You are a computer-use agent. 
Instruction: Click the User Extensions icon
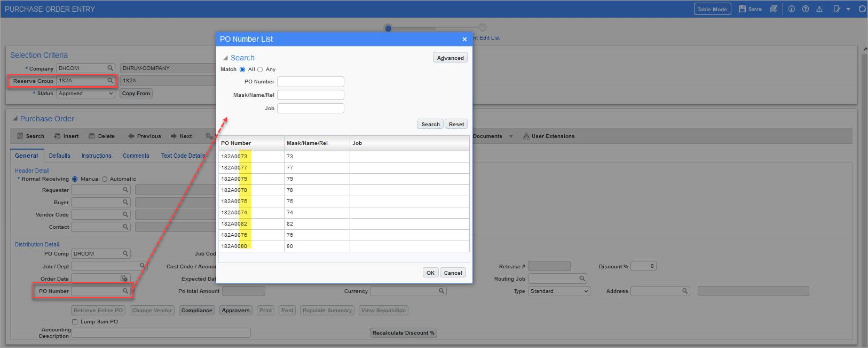click(x=526, y=136)
